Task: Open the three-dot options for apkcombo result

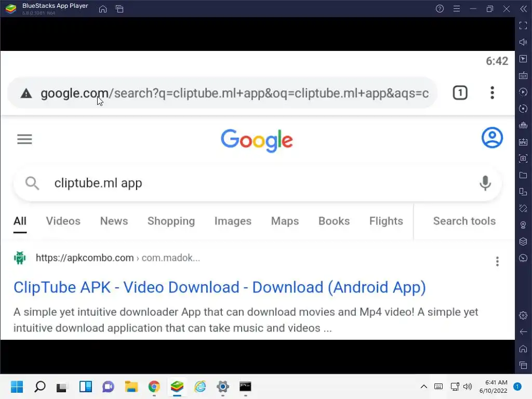Action: point(497,261)
